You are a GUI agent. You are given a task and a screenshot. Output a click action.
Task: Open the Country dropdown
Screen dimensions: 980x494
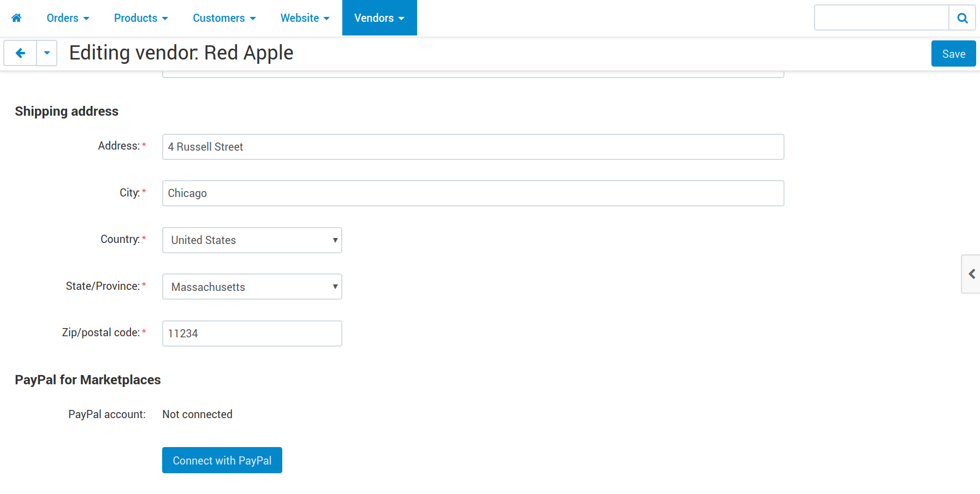(252, 240)
